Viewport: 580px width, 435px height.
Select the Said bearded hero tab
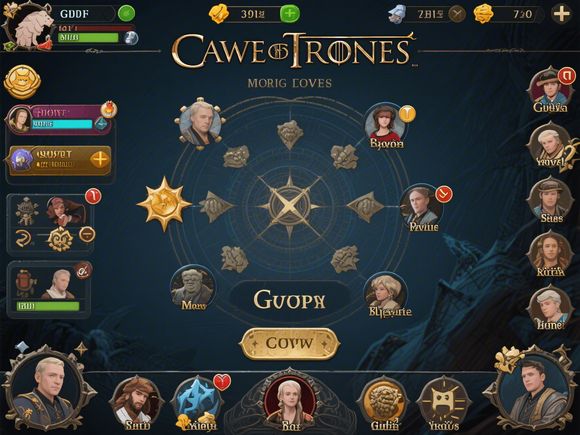pyautogui.click(x=137, y=403)
